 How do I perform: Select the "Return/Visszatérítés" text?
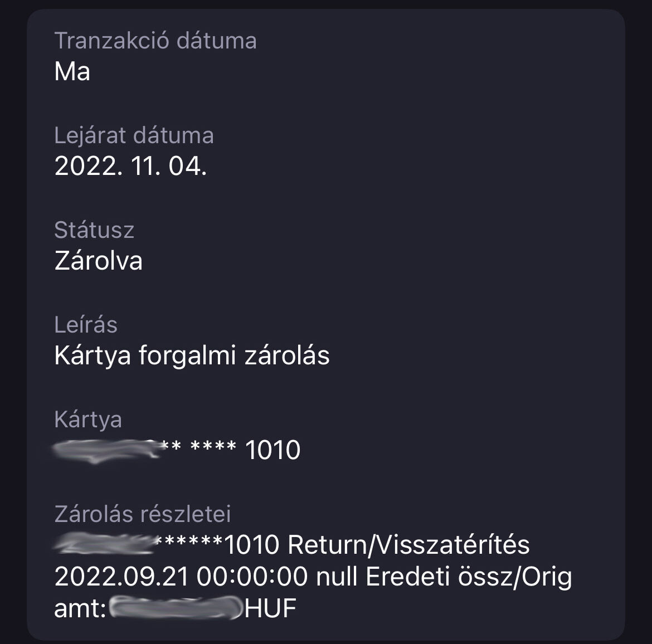(408, 545)
